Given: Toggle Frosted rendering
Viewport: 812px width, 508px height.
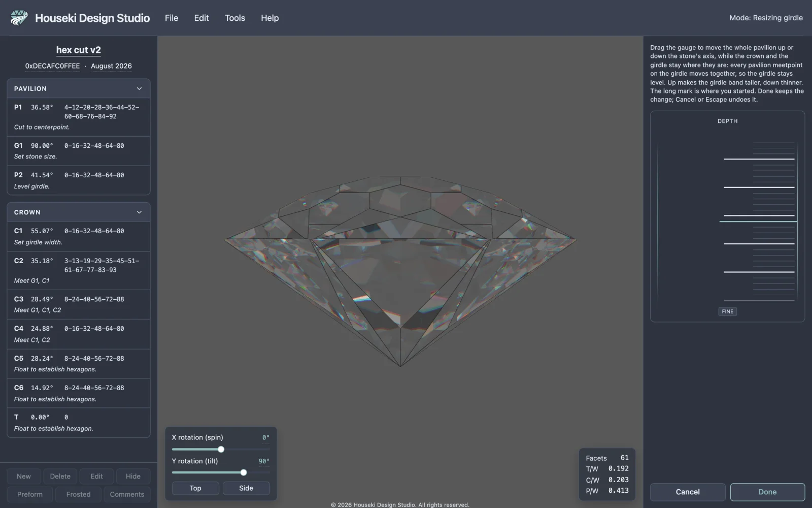Looking at the screenshot, I should [78, 494].
